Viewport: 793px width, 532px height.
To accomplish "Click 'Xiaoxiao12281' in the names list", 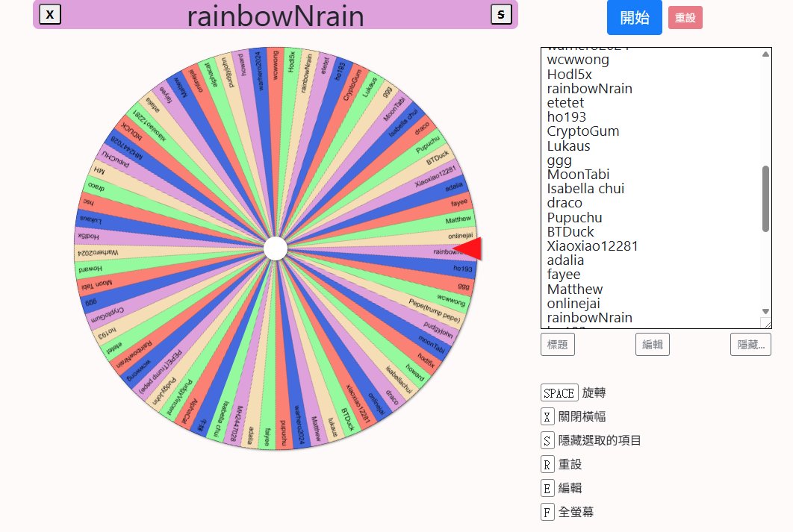I will 592,246.
